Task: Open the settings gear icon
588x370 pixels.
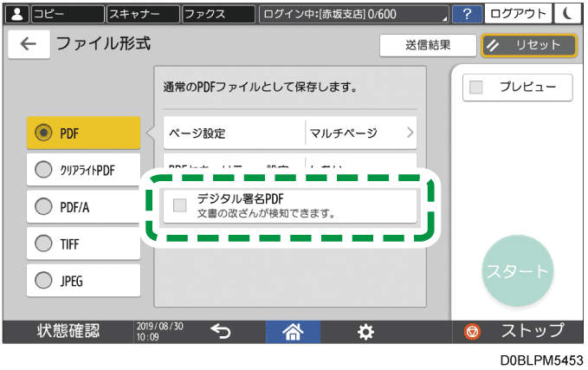Action: pos(365,332)
